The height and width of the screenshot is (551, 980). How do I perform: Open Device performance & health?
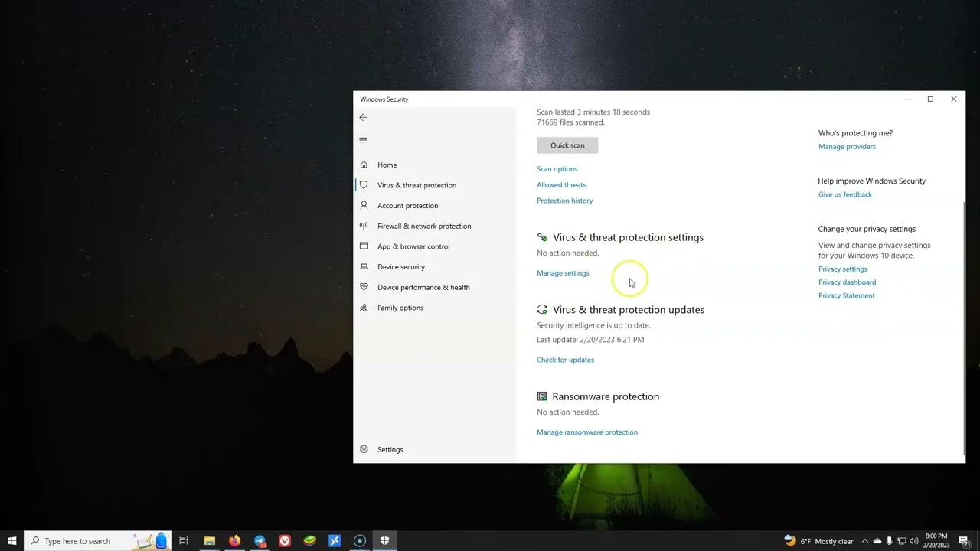(423, 287)
